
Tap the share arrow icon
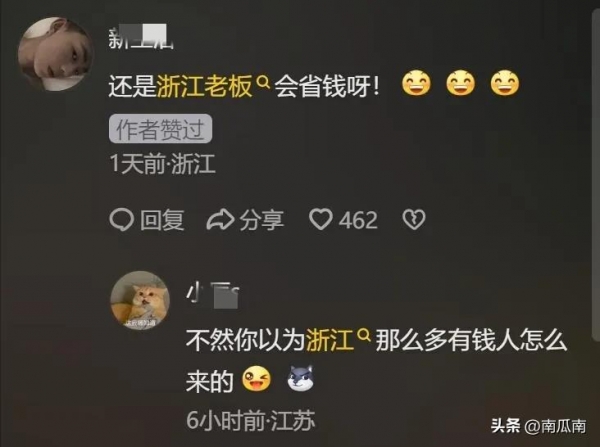point(220,220)
